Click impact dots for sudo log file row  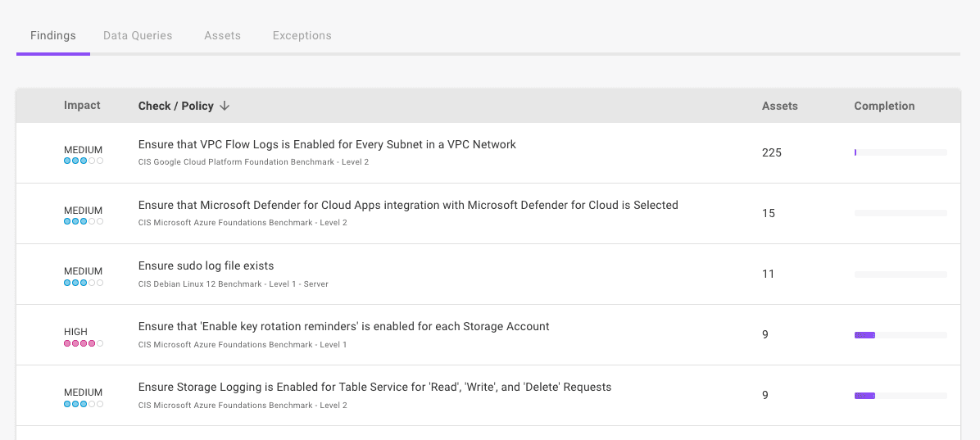click(x=84, y=283)
